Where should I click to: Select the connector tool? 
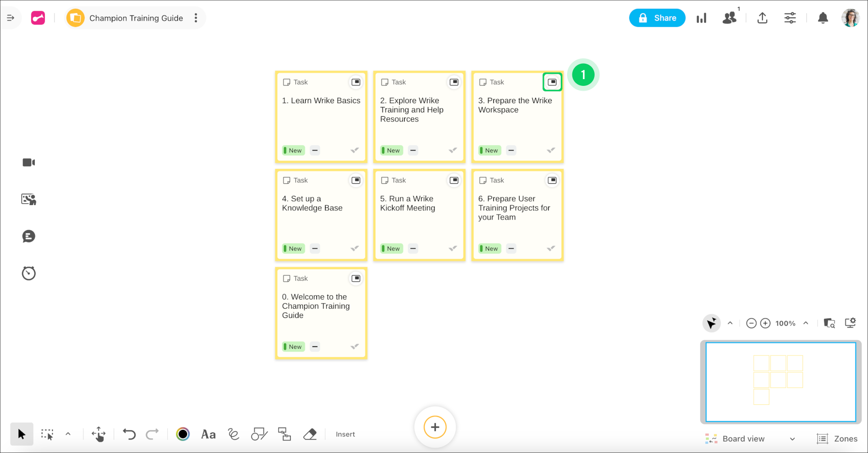coord(285,434)
